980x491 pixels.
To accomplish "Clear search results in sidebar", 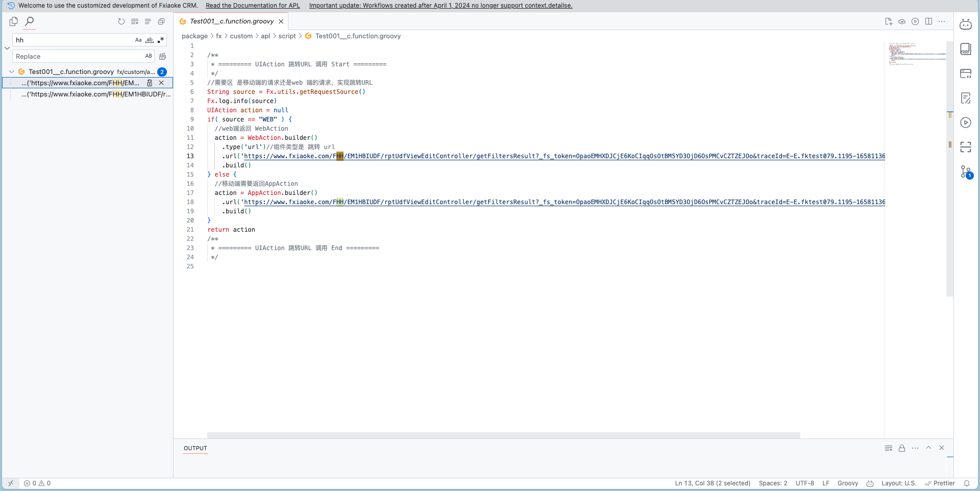I will coord(135,21).
